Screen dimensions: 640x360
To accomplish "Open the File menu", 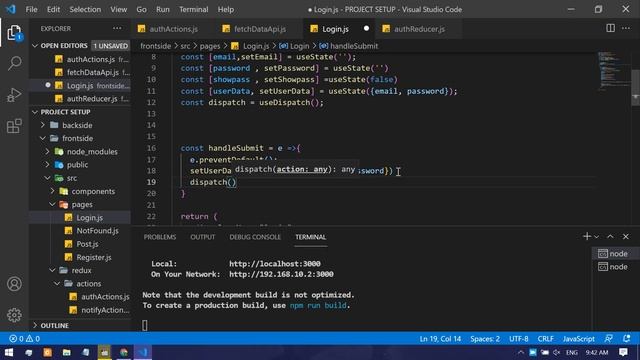I will tap(31, 9).
